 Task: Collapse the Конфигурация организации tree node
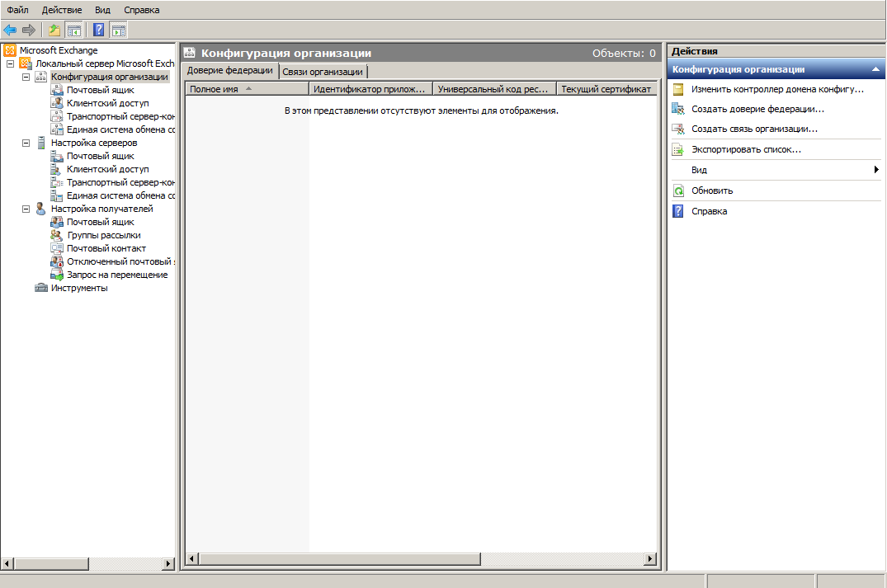(x=26, y=77)
